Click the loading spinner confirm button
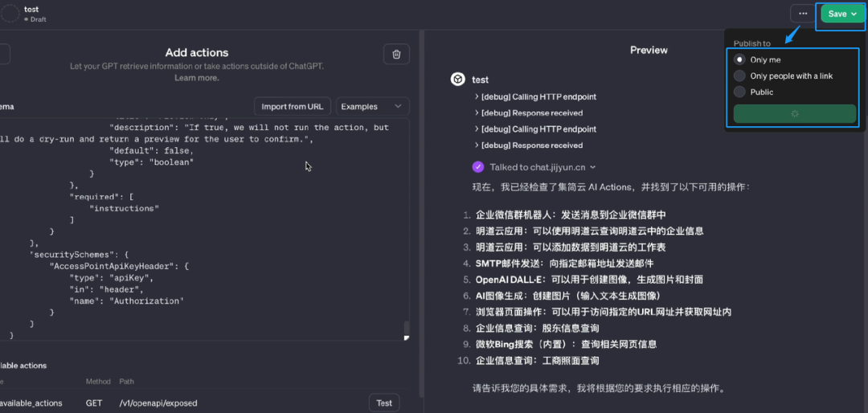Viewport: 868px width, 413px height. (x=794, y=113)
